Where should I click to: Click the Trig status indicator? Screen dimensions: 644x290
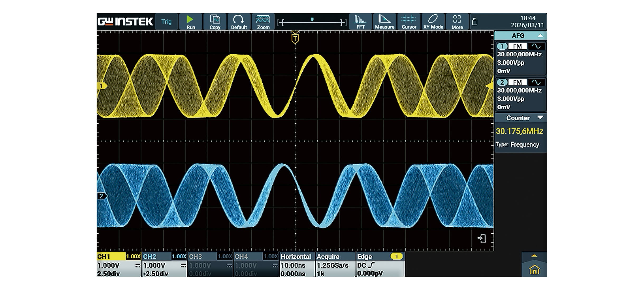coord(166,22)
